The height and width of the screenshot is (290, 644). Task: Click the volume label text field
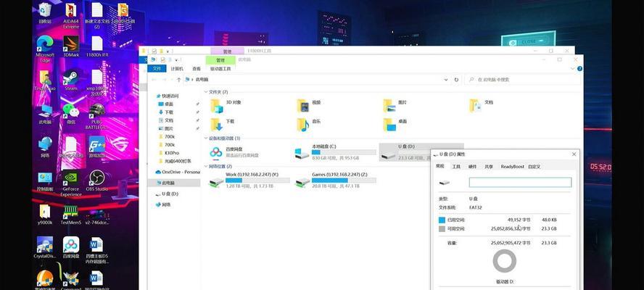tap(520, 183)
